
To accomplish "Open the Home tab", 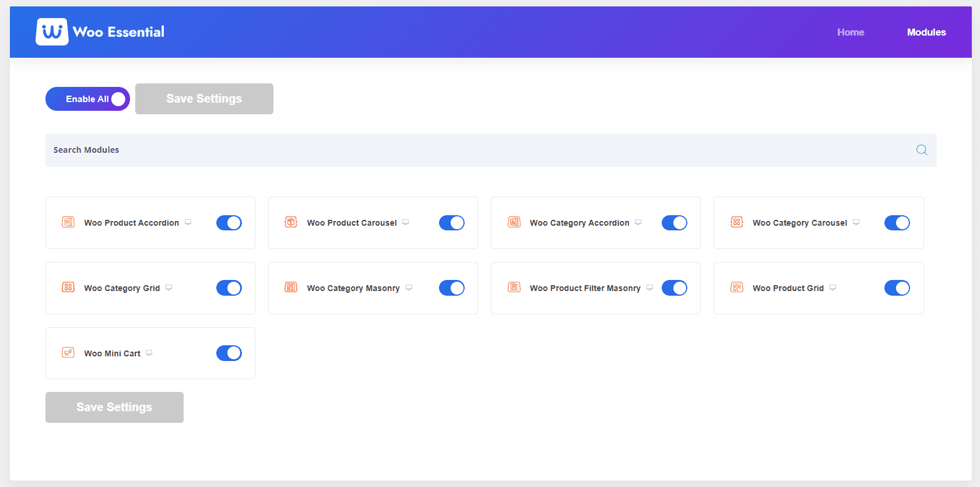I will (x=851, y=33).
